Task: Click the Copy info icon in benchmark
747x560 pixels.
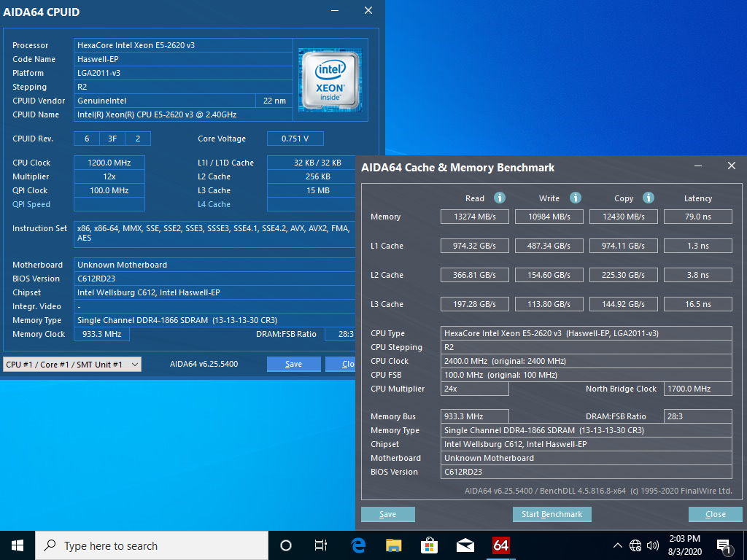Action: (x=649, y=198)
